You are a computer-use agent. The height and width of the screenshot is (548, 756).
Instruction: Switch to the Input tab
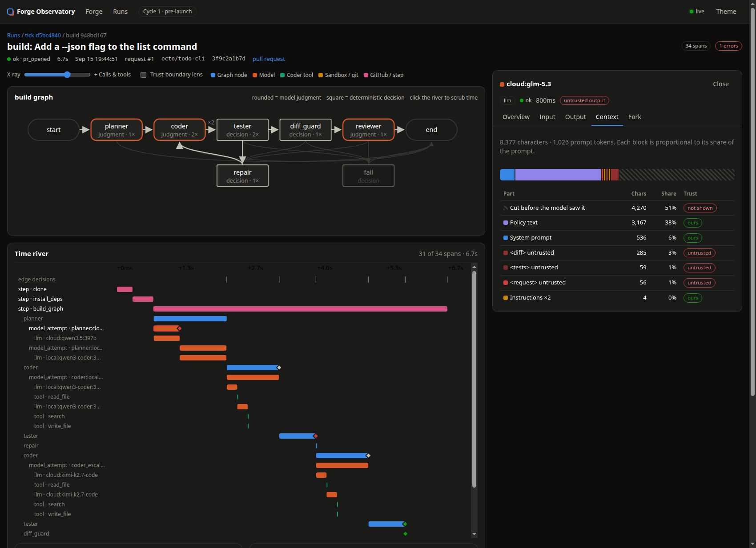[x=547, y=117]
